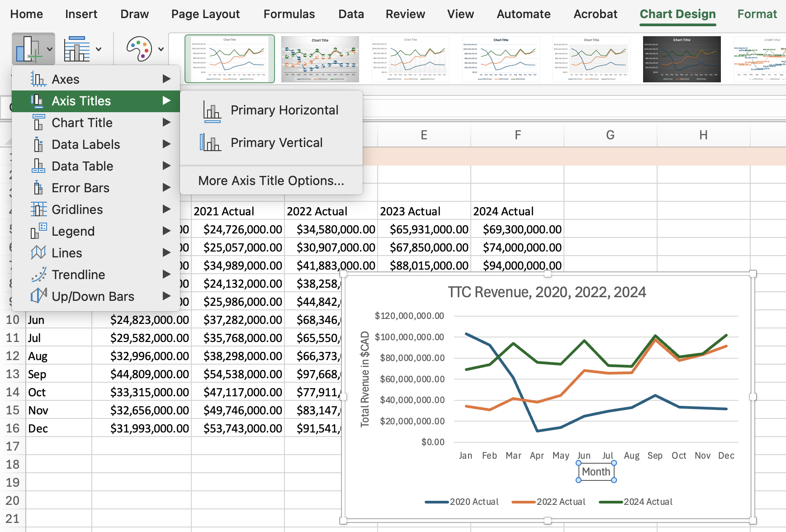Choose the Primary Vertical axis title icon
Viewport: 786px width, 532px height.
pos(211,142)
